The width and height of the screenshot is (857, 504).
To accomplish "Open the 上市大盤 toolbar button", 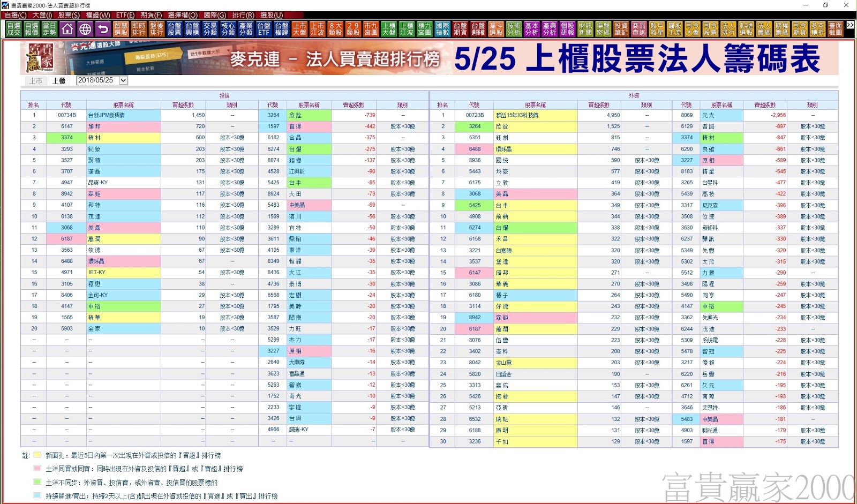I will point(299,29).
